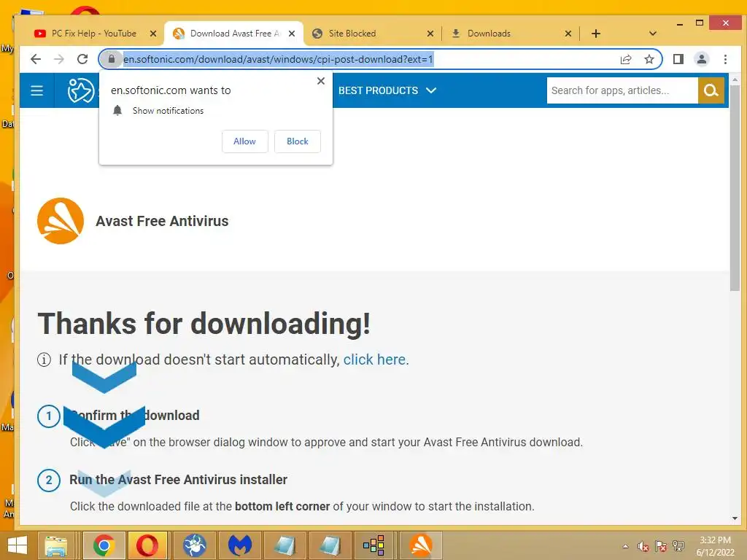Image resolution: width=747 pixels, height=560 pixels.
Task: Launch Opera from the taskbar
Action: [147, 545]
